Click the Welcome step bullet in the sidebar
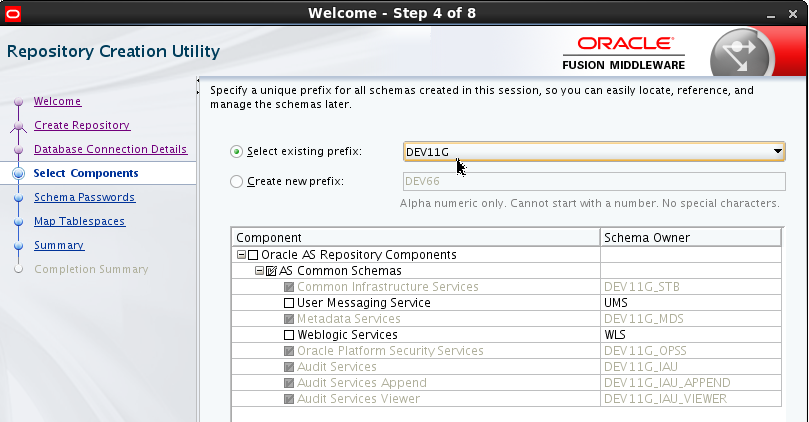 point(19,102)
